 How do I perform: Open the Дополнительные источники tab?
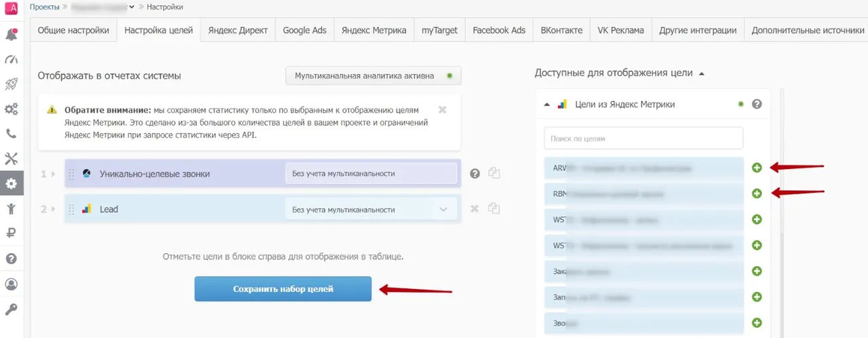806,30
